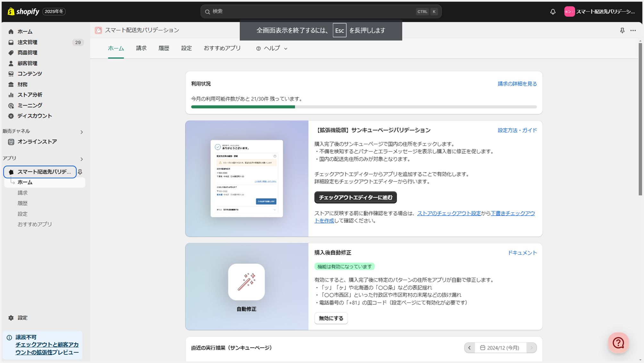The height and width of the screenshot is (363, 644).
Task: Expand the 販売チャネル section chevron
Action: tap(82, 132)
